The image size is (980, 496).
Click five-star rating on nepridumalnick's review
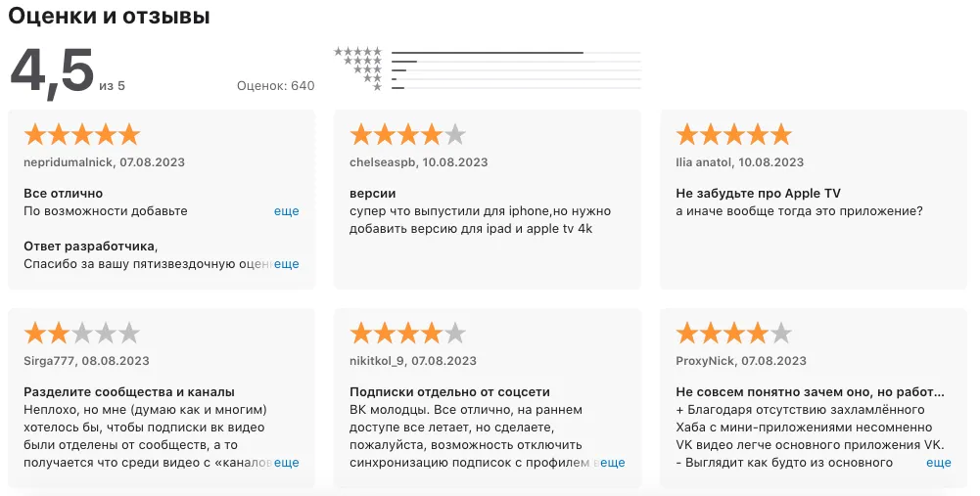coord(82,135)
